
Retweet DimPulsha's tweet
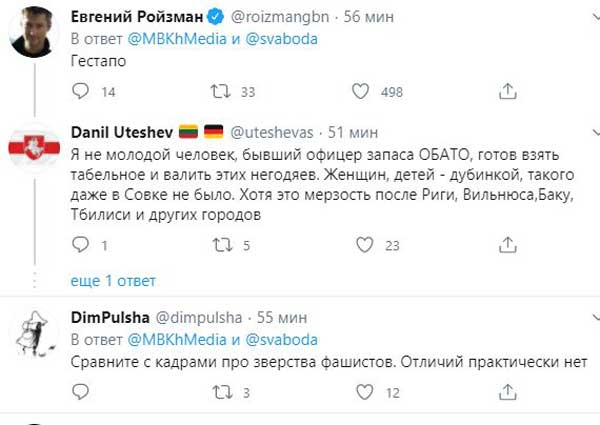pyautogui.click(x=222, y=391)
